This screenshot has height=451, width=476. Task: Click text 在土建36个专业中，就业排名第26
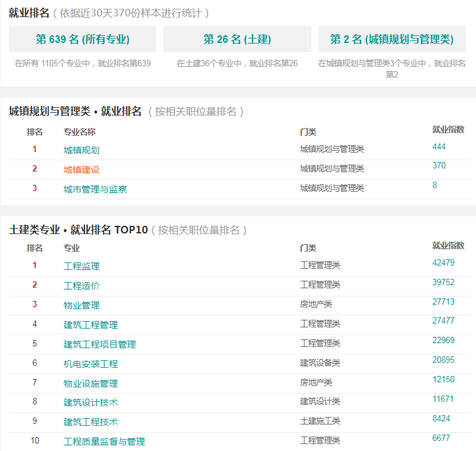(237, 63)
